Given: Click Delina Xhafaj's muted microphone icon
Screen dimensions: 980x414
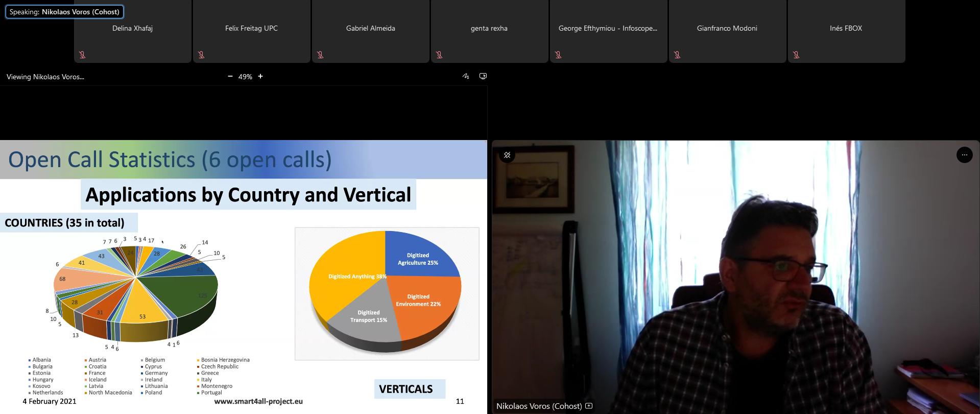Looking at the screenshot, I should (82, 55).
